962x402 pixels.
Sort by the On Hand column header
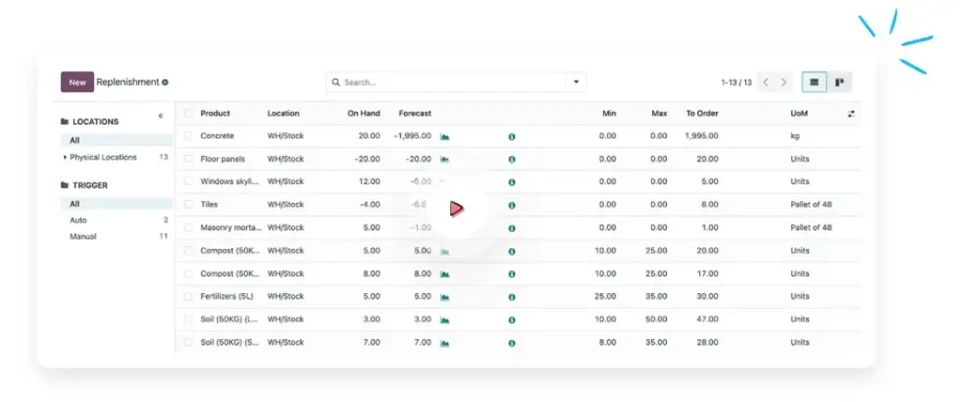[x=363, y=113]
